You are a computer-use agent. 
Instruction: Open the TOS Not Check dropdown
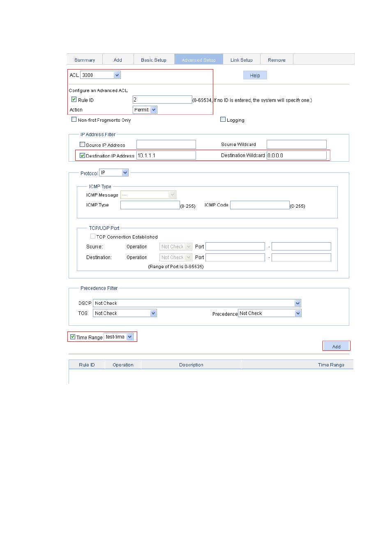pos(125,313)
